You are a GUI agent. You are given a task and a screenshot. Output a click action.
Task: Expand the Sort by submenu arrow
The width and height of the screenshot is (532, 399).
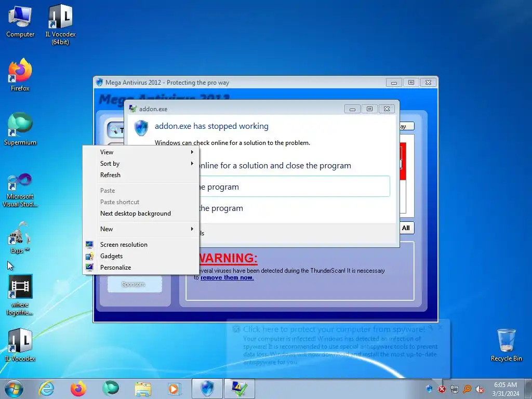(x=192, y=164)
